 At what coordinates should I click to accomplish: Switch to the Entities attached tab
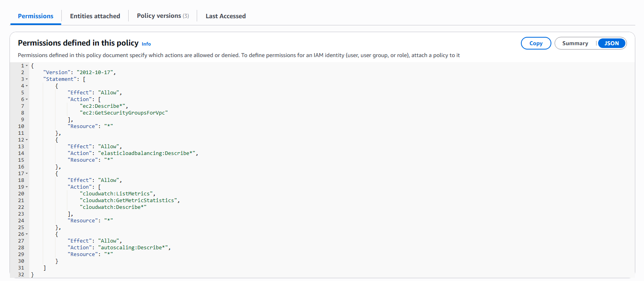pyautogui.click(x=95, y=16)
